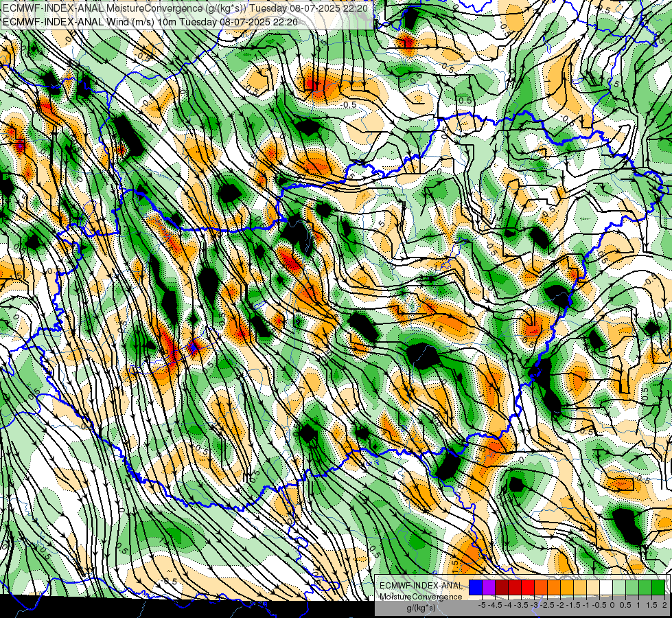Click the blue legend swatch for -5
The image size is (672, 618).
pyautogui.click(x=476, y=587)
